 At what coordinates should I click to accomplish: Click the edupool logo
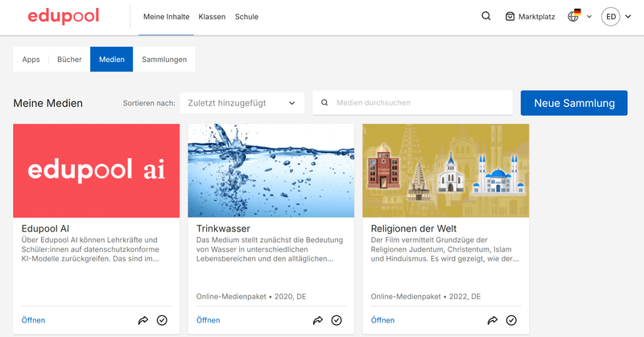pyautogui.click(x=65, y=16)
